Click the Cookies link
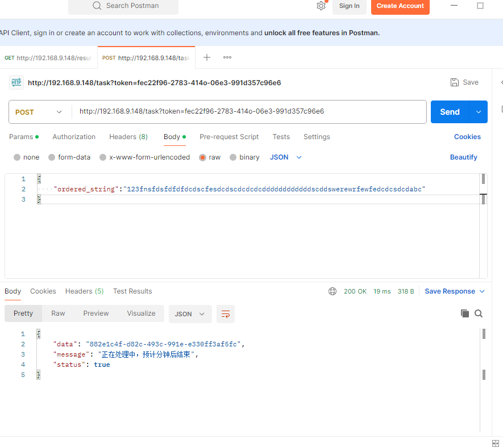 467,137
